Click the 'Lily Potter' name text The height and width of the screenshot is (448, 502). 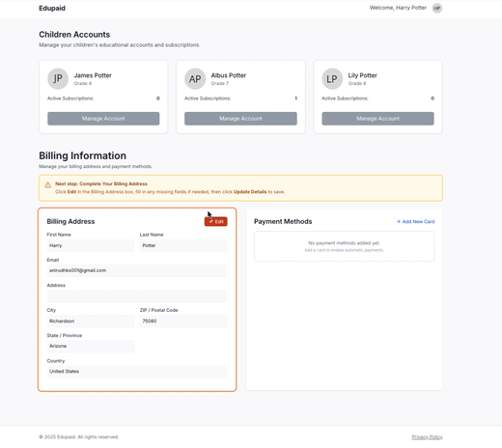click(362, 75)
